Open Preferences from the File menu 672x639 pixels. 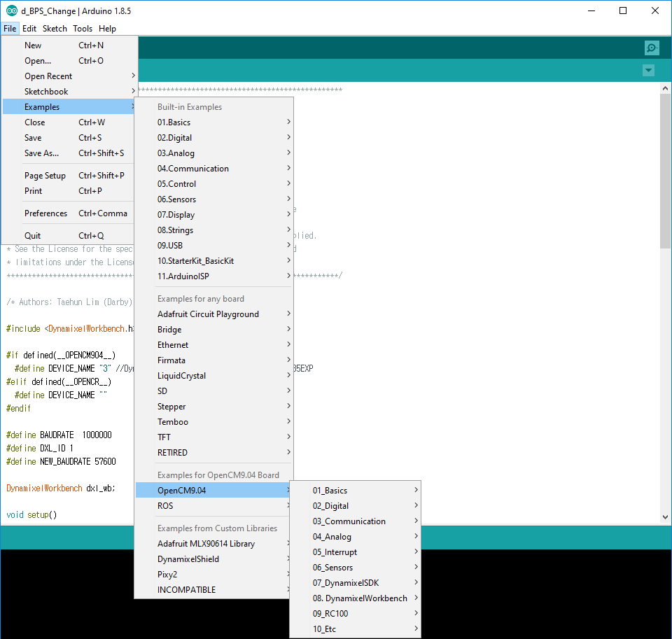(x=69, y=213)
